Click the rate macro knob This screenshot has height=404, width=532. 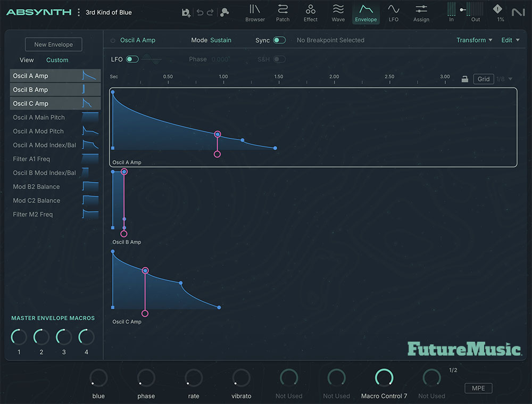pyautogui.click(x=194, y=378)
